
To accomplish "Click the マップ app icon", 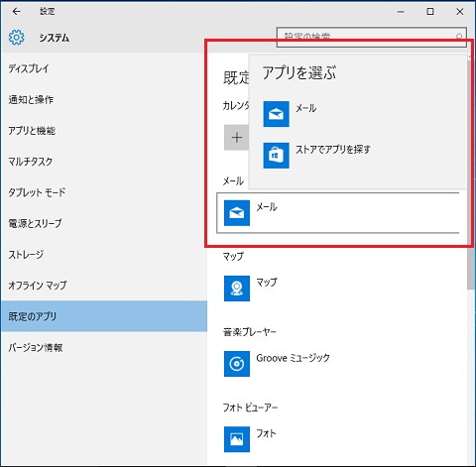I will 237,289.
